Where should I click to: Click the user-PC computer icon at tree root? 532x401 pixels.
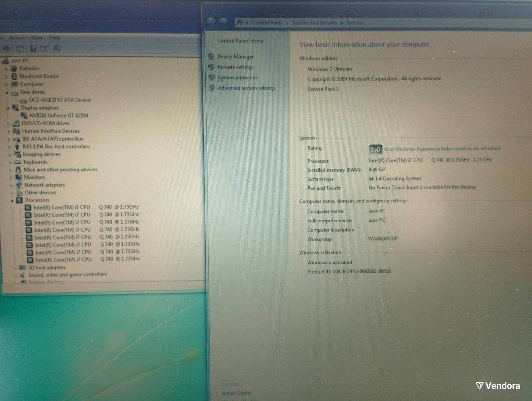[x=5, y=61]
